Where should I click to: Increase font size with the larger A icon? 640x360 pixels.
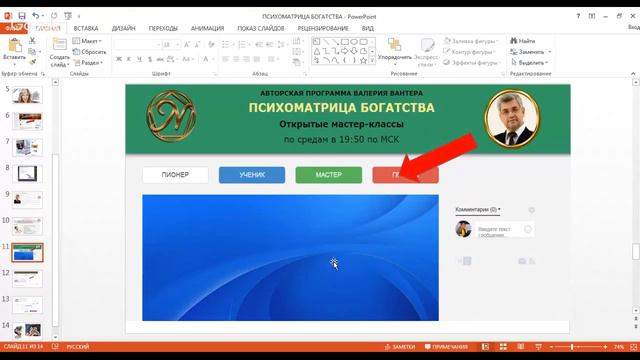(x=187, y=44)
